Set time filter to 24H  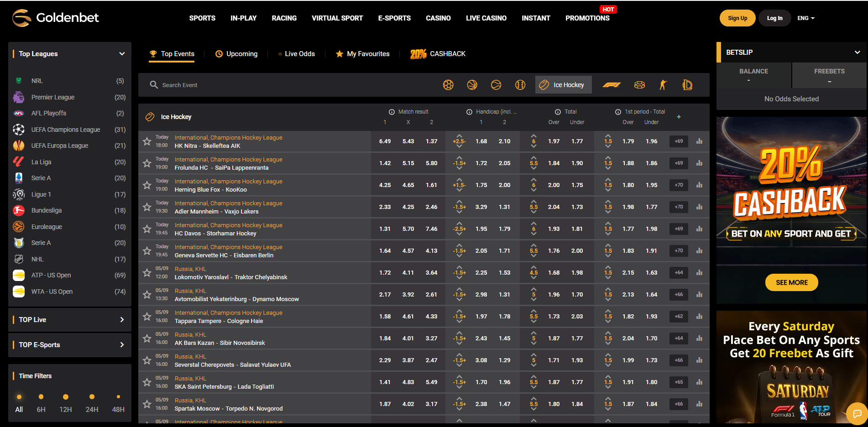[x=92, y=403]
